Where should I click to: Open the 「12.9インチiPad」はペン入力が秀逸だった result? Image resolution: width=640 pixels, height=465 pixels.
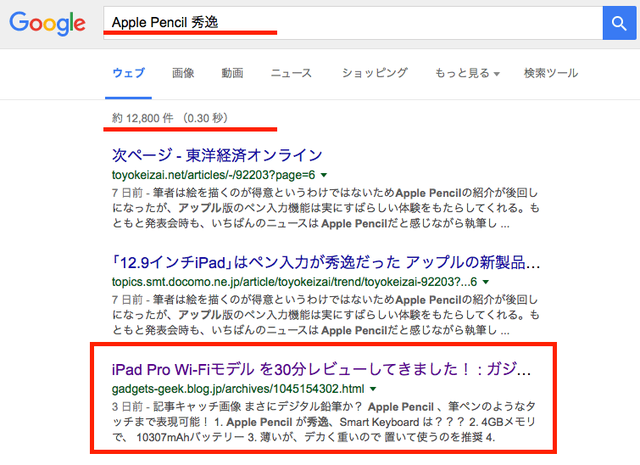point(326,262)
